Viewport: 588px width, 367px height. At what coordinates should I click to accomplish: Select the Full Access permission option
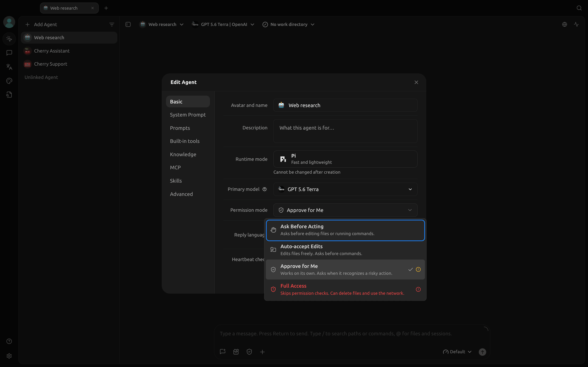tap(345, 289)
